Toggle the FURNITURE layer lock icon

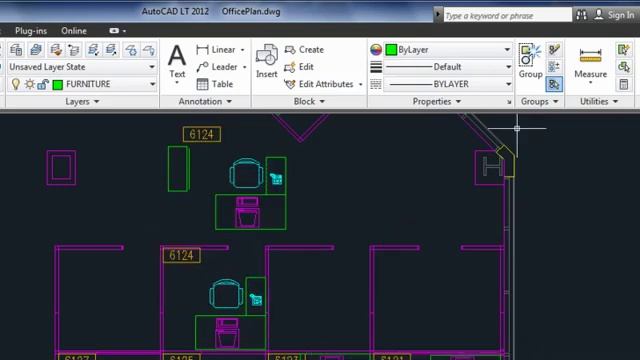point(43,84)
